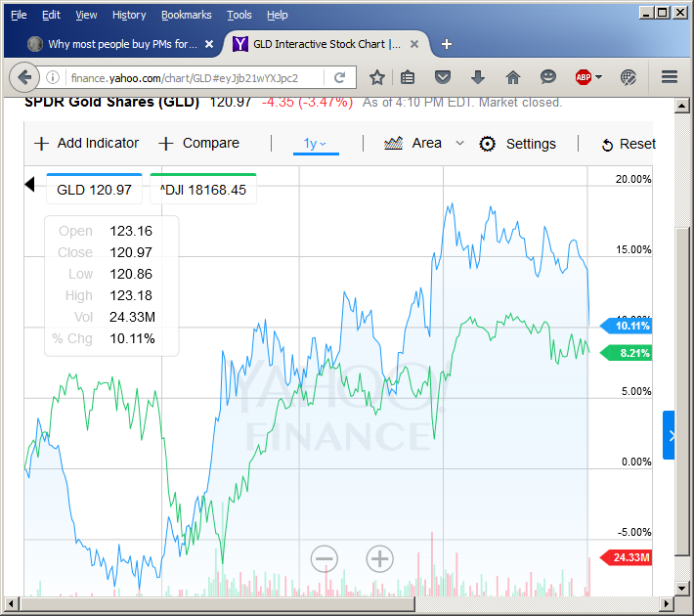Expand blue side panel arrow
The height and width of the screenshot is (616, 694).
tap(669, 435)
